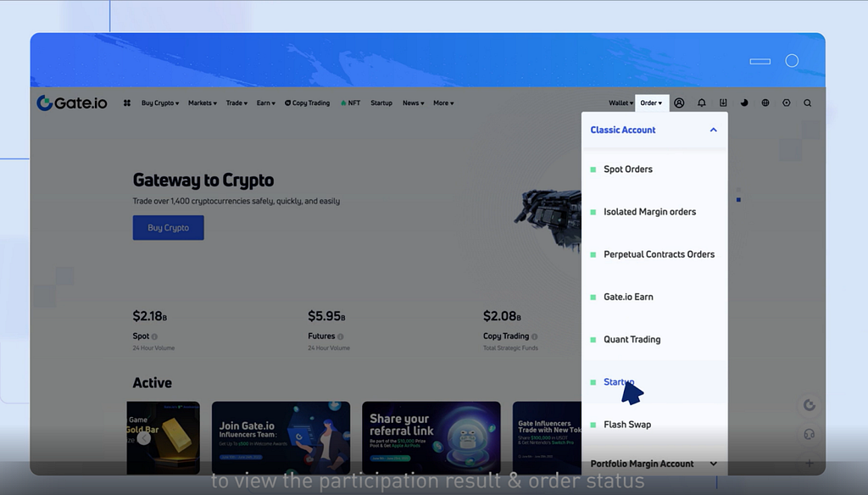Image resolution: width=868 pixels, height=495 pixels.
Task: Click the Gateway to Crypto heading
Action: 203,181
